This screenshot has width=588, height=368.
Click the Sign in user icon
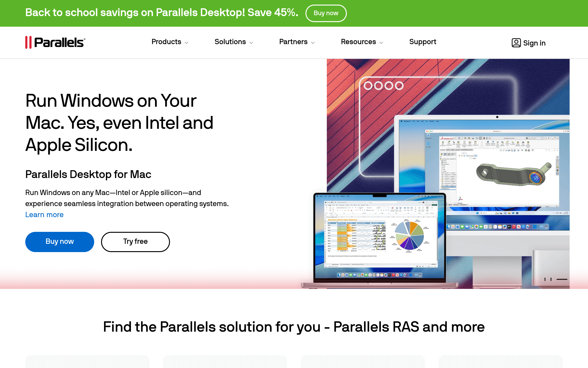tap(516, 43)
